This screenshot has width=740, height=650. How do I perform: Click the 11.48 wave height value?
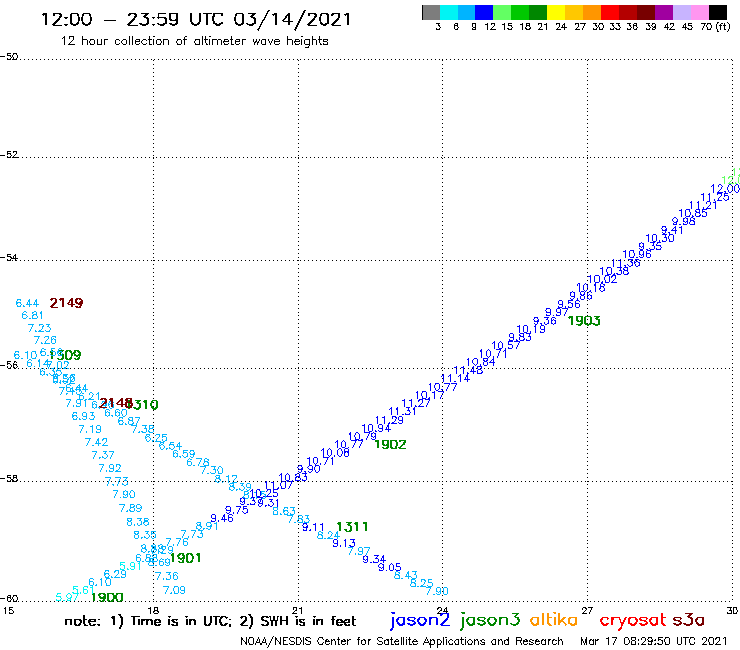pyautogui.click(x=468, y=370)
